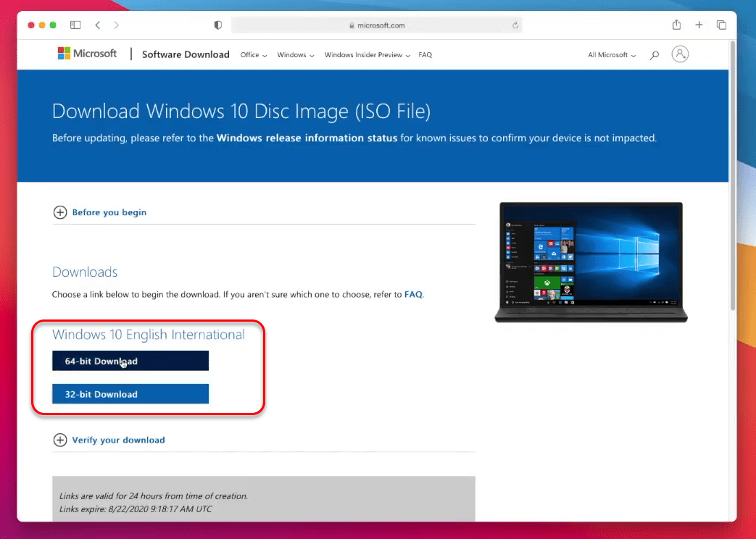This screenshot has width=756, height=539.
Task: Open the All Microsoft dropdown
Action: (612, 55)
